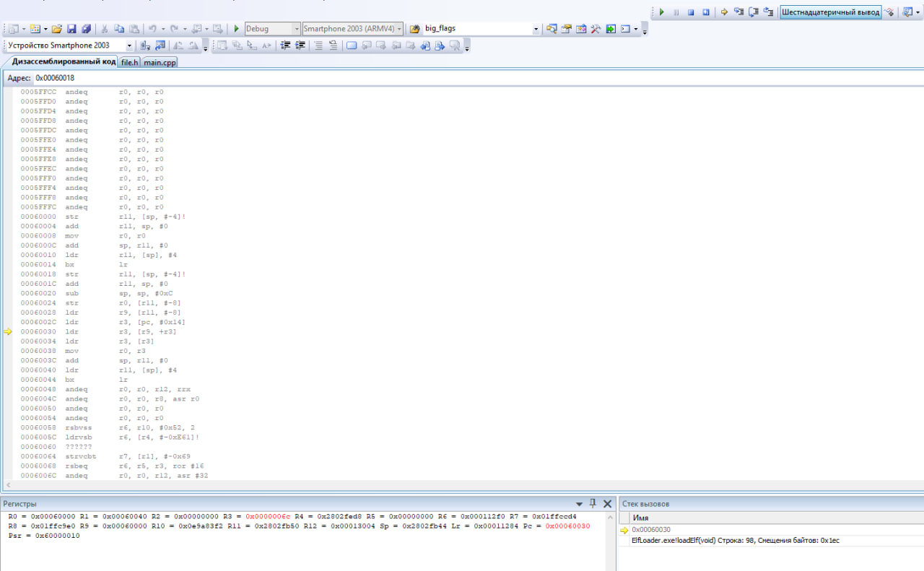Switch to the main.cpp tab
This screenshot has width=924, height=571.
pos(159,62)
